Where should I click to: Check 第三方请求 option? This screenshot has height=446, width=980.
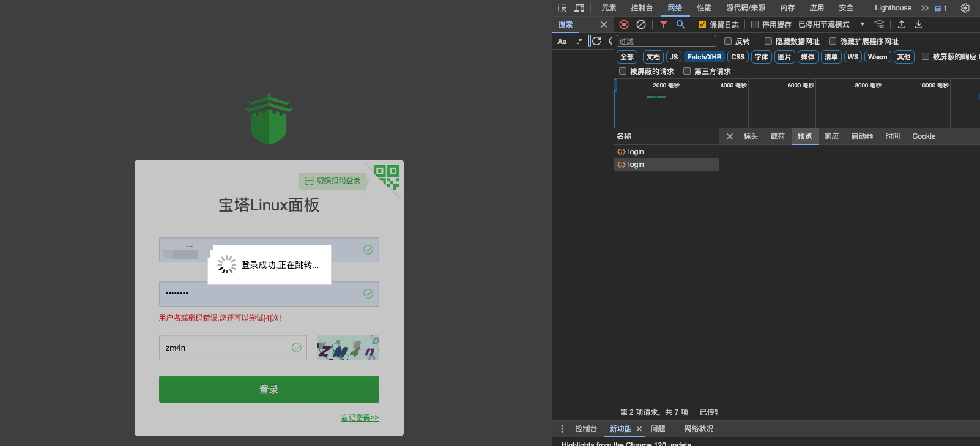(x=687, y=71)
